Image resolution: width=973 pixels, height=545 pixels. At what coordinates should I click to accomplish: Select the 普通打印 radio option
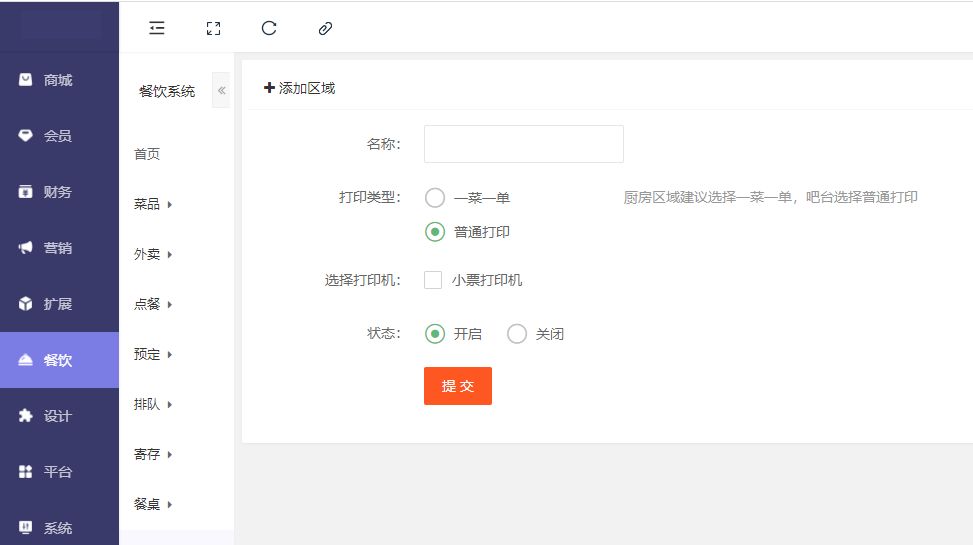pyautogui.click(x=435, y=232)
